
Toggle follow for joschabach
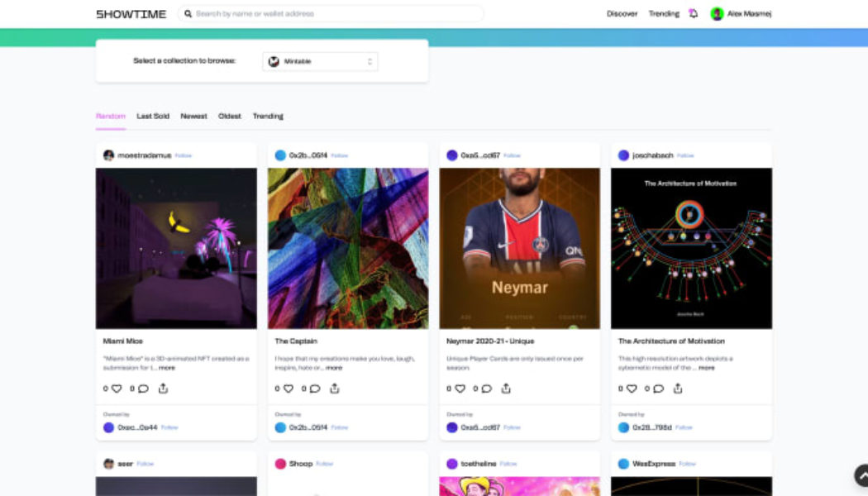coord(686,155)
